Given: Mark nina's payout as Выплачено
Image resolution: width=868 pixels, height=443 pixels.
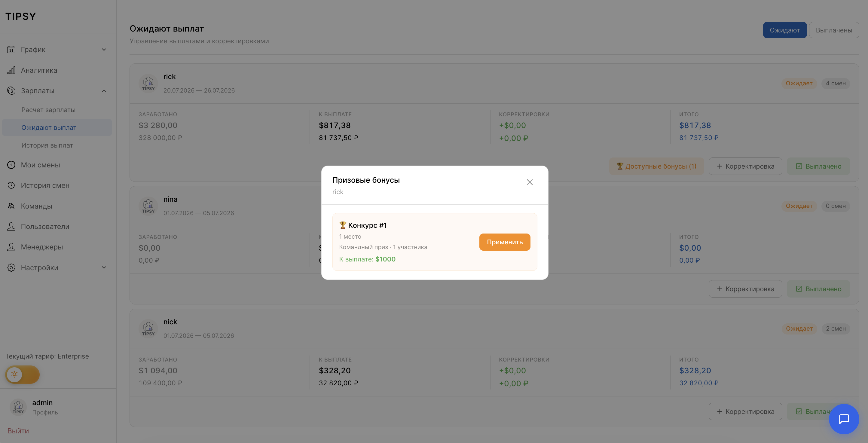Looking at the screenshot, I should click(x=818, y=289).
